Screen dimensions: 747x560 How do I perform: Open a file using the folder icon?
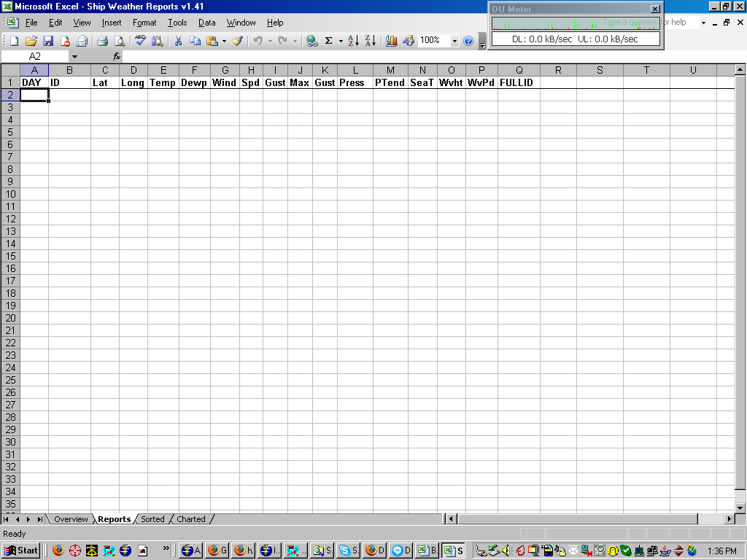click(31, 41)
